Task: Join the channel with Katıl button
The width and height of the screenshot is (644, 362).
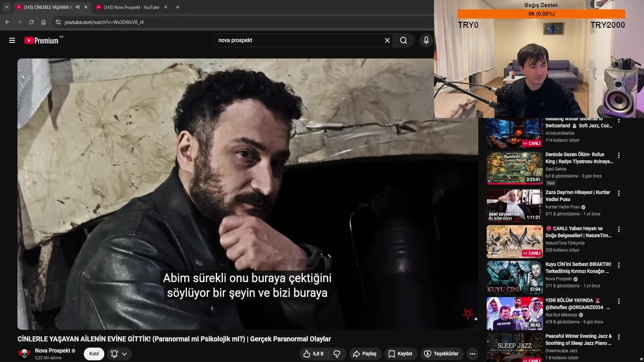Action: [94, 354]
